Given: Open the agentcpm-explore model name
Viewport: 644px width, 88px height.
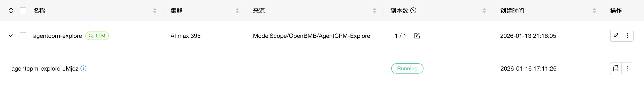Looking at the screenshot, I should pos(57,36).
